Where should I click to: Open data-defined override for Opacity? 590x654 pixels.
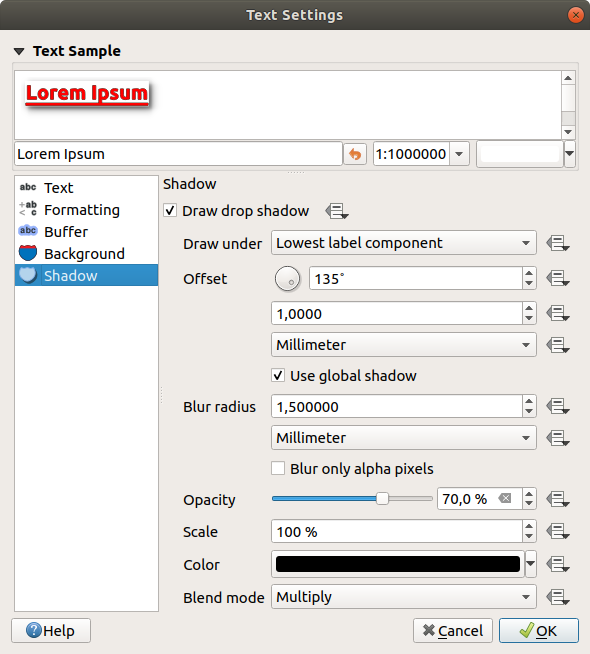tap(558, 499)
